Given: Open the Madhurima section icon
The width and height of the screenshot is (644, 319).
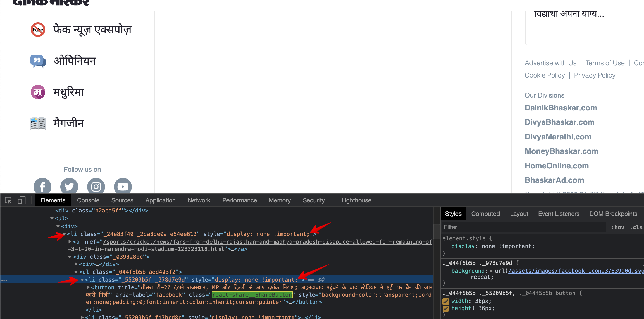Looking at the screenshot, I should click(38, 92).
